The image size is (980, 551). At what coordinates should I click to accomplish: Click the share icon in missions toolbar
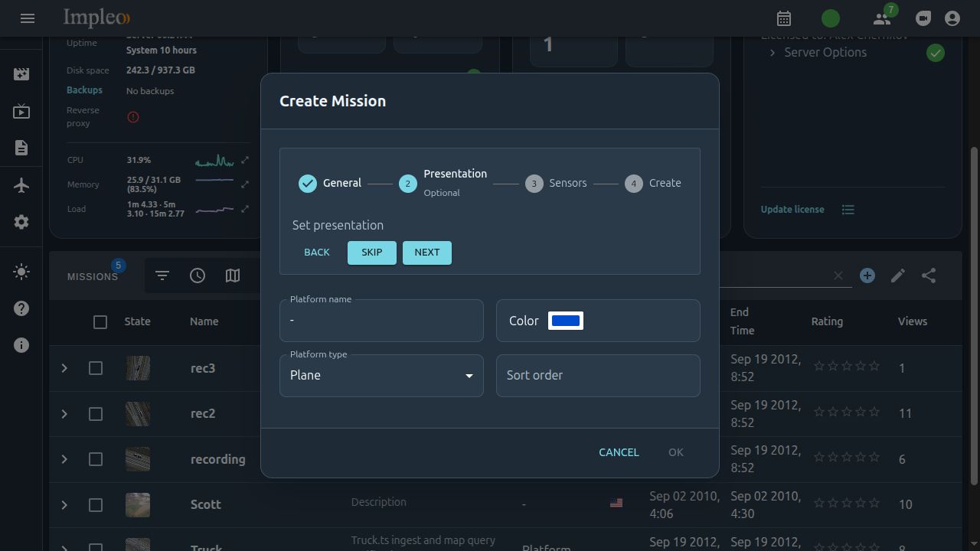pyautogui.click(x=929, y=275)
